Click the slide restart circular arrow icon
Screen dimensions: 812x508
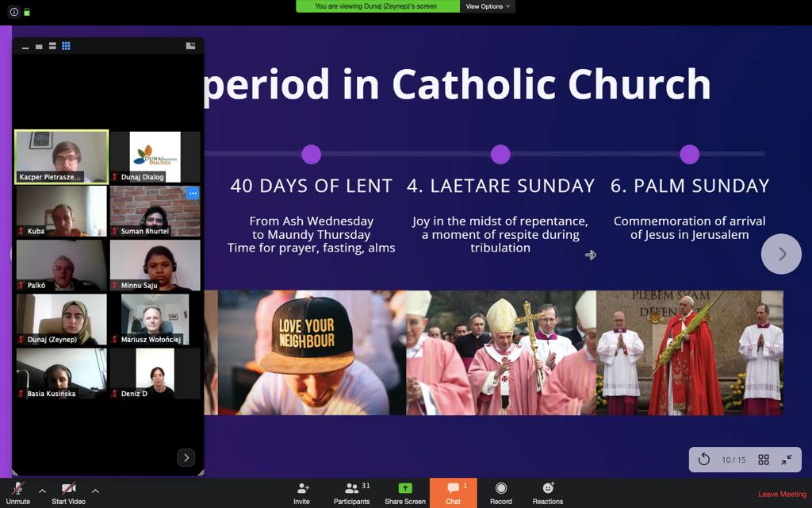[704, 460]
